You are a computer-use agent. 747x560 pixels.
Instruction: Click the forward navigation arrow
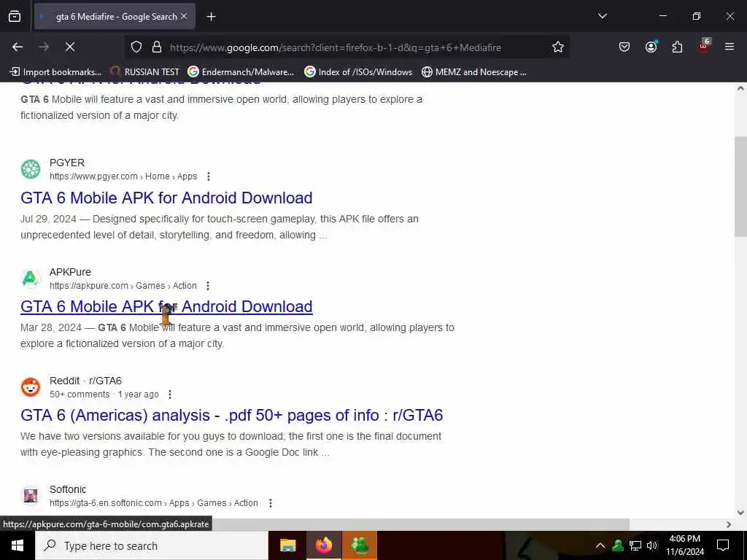click(44, 47)
